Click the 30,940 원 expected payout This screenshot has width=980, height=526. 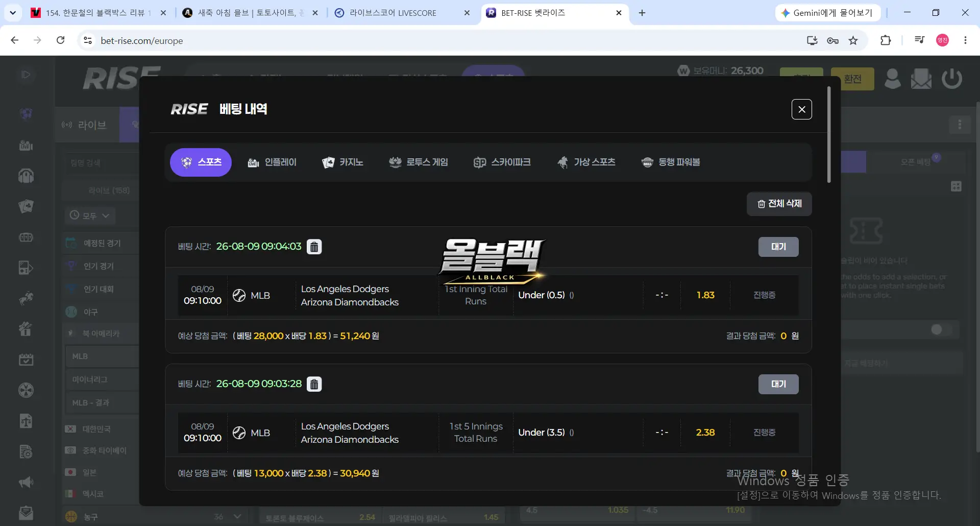pyautogui.click(x=360, y=473)
